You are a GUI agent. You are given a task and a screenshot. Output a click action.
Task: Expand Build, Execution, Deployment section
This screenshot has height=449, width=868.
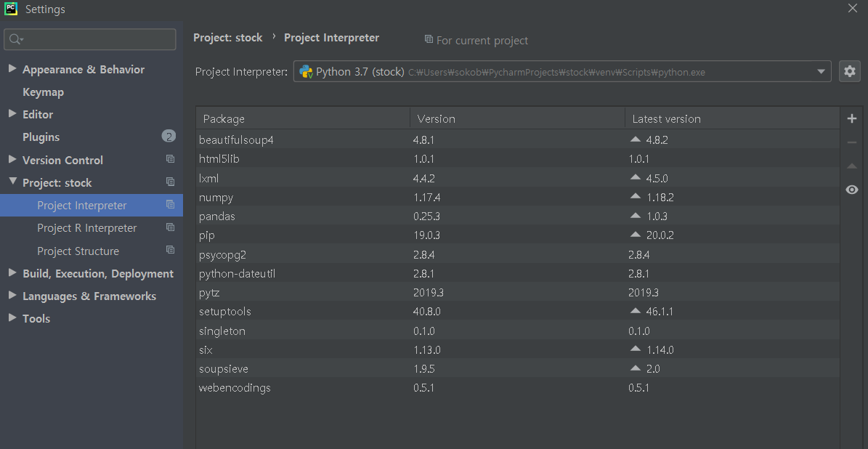[x=12, y=272]
